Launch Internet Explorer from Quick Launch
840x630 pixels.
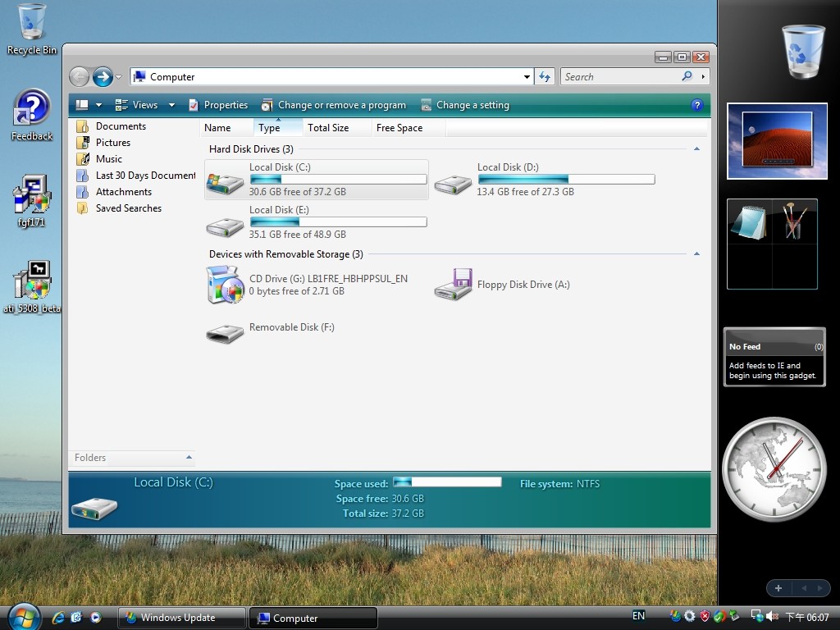tap(58, 617)
